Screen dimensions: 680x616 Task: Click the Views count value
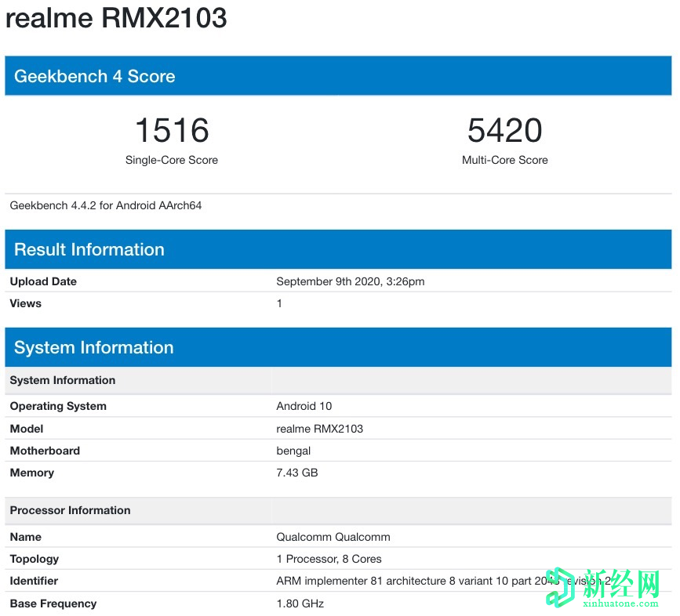tap(279, 303)
